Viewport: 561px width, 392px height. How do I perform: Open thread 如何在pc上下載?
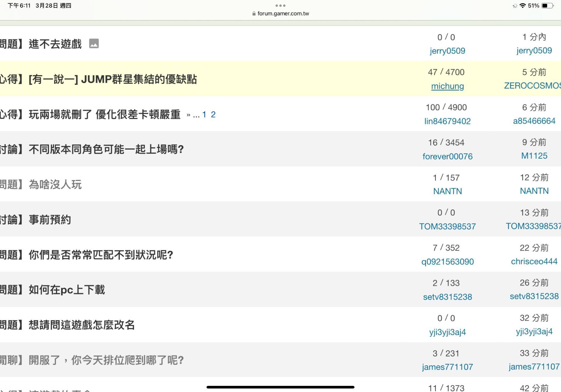67,290
